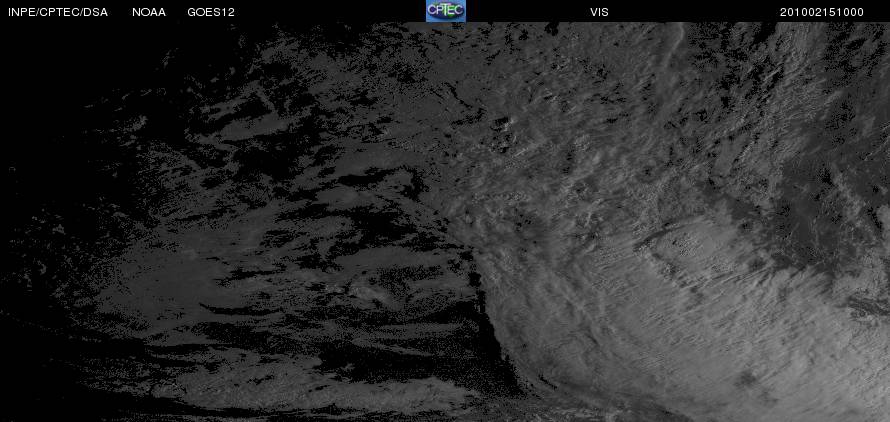Screen dimensions: 890x422
Task: Select the NOAA label
Action: pos(149,12)
